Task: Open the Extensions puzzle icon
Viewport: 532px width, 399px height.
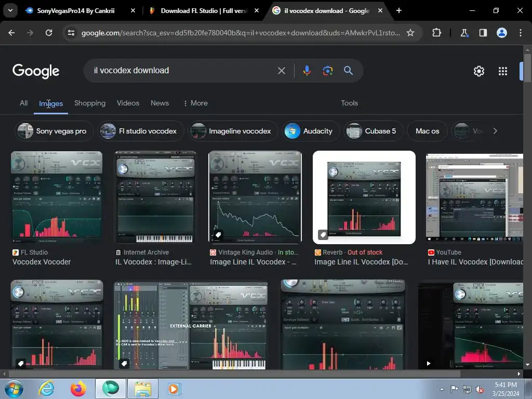Action: coord(436,33)
